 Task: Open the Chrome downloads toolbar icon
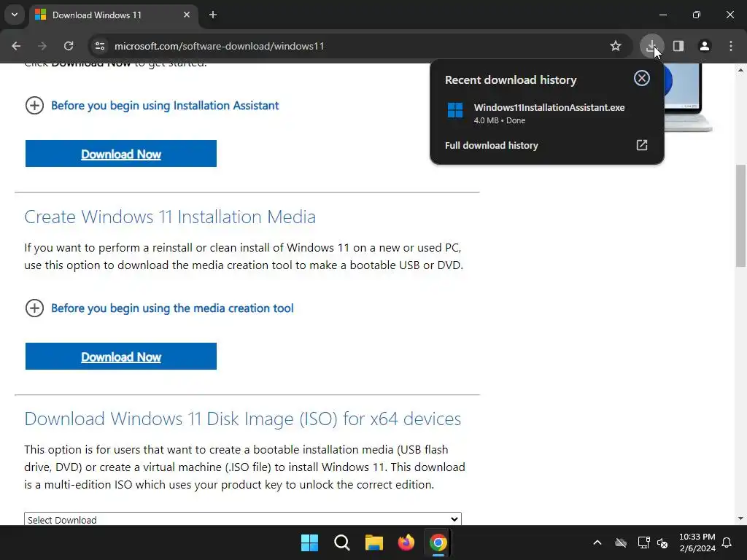(x=651, y=46)
